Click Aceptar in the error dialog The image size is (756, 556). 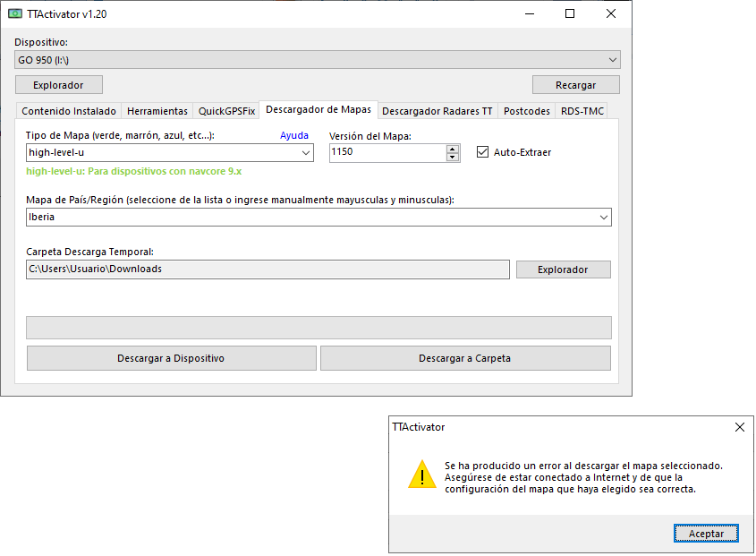tap(706, 534)
